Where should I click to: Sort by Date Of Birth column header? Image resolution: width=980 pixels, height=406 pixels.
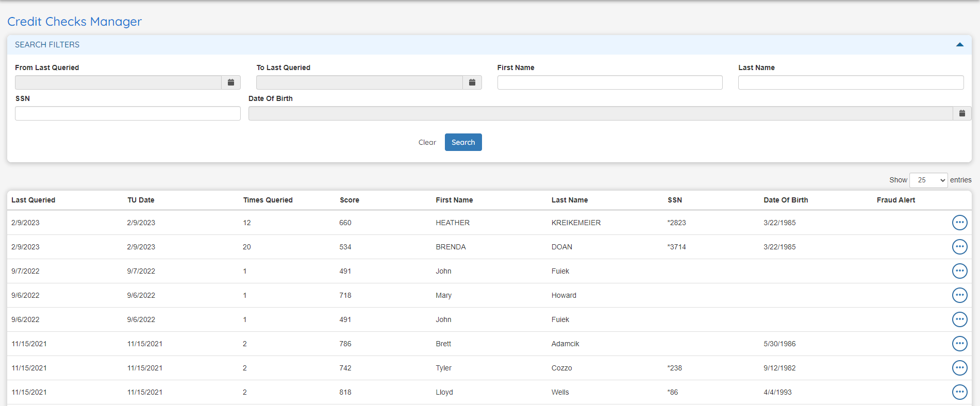786,200
